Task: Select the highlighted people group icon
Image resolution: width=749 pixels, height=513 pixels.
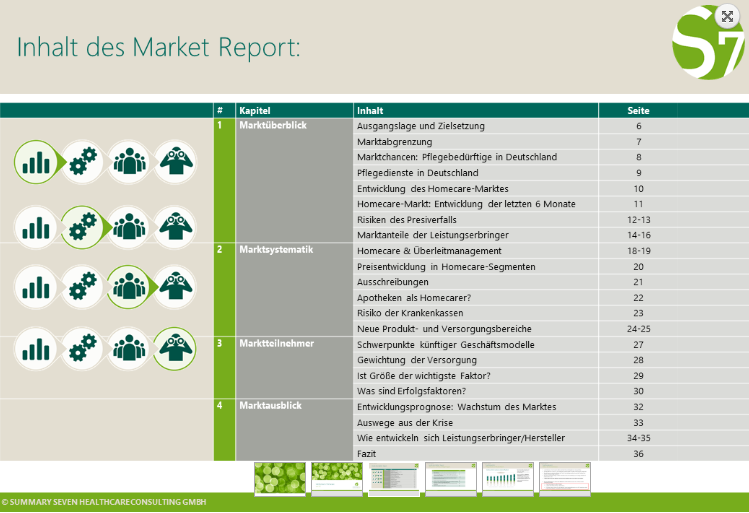Action: (x=129, y=287)
